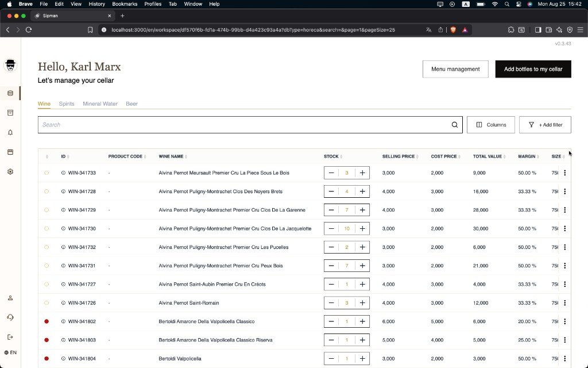588x368 pixels.
Task: Click red color dot for WIN-341802
Action: [x=47, y=321]
